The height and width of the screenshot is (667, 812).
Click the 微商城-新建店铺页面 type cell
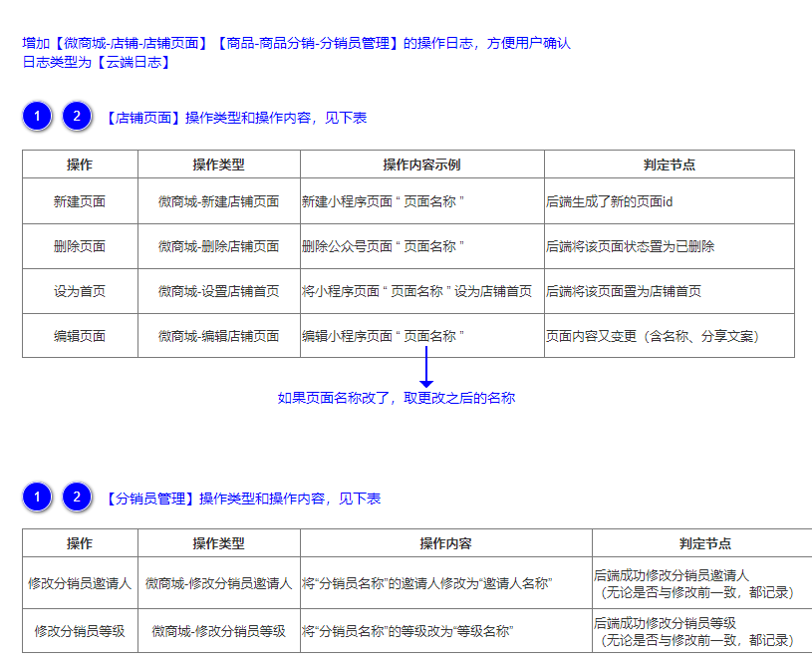pyautogui.click(x=218, y=201)
